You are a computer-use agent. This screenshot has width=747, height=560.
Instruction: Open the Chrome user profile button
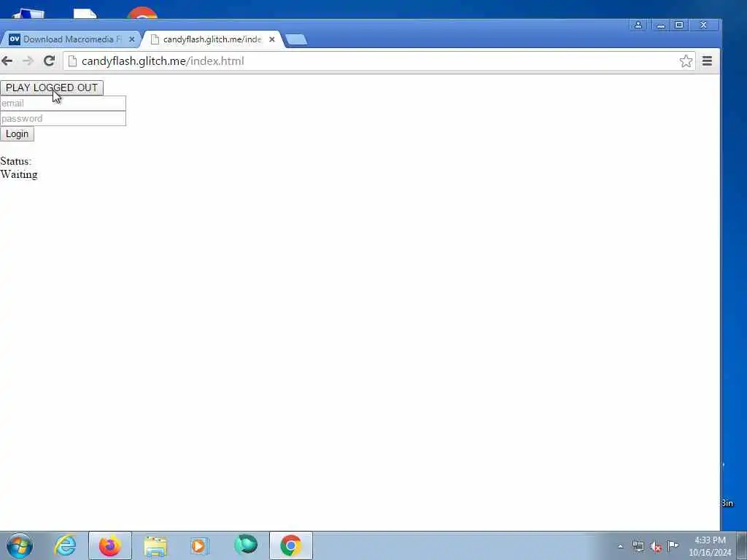point(638,25)
